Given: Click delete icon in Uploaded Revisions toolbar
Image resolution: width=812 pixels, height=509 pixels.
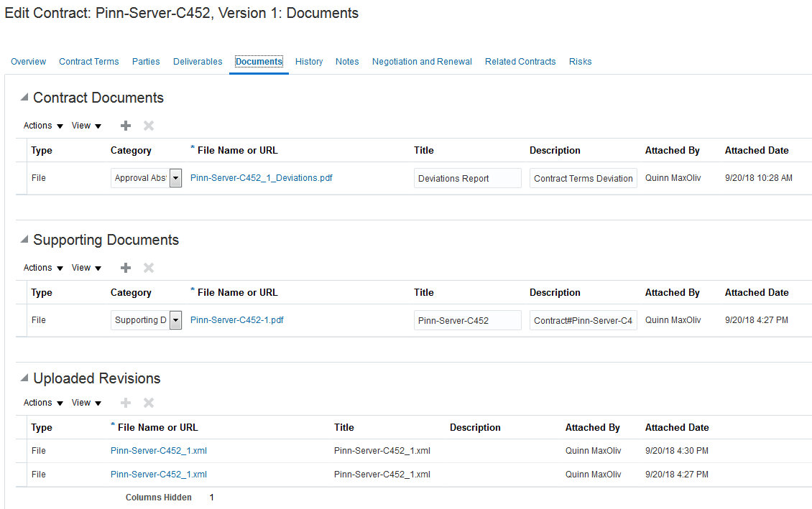Looking at the screenshot, I should [x=149, y=403].
